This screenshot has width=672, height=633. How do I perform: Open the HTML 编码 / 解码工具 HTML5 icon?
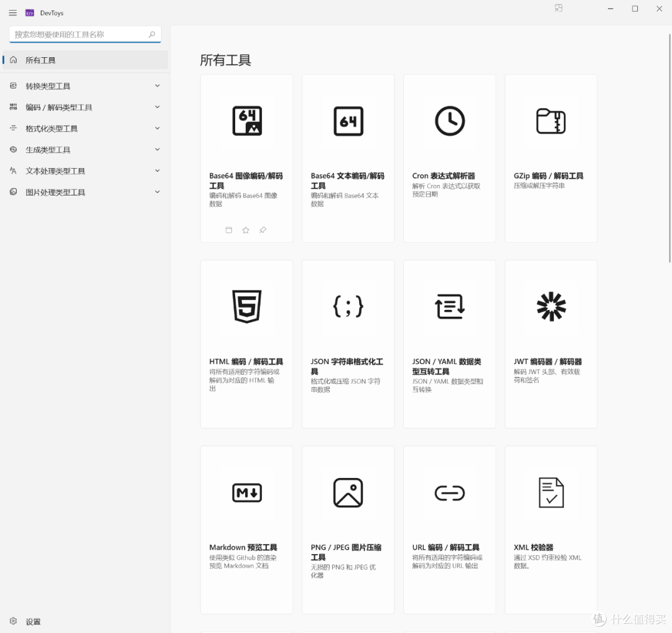(247, 306)
